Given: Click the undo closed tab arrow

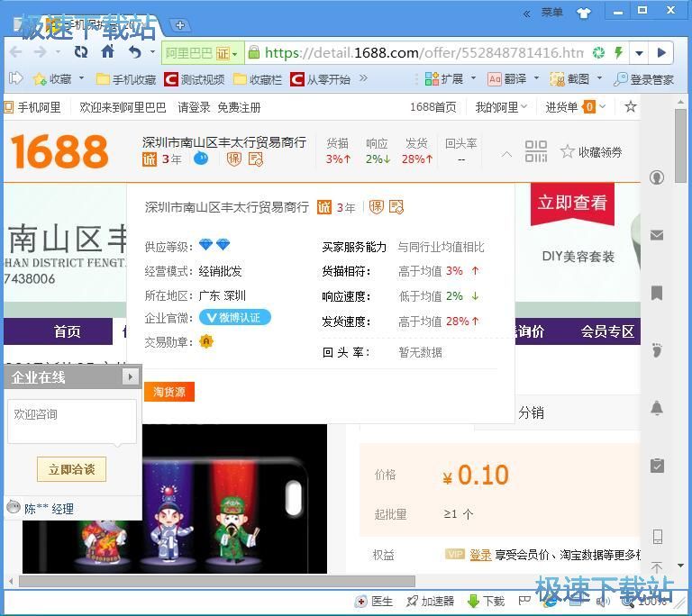Looking at the screenshot, I should (134, 52).
